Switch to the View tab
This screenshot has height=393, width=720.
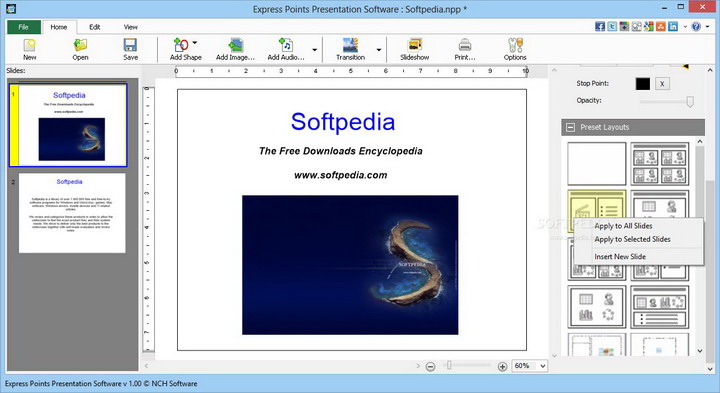point(130,27)
